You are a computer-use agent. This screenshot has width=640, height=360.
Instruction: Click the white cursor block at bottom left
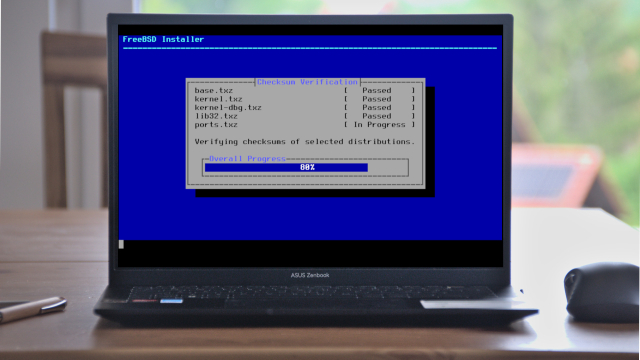(121, 244)
